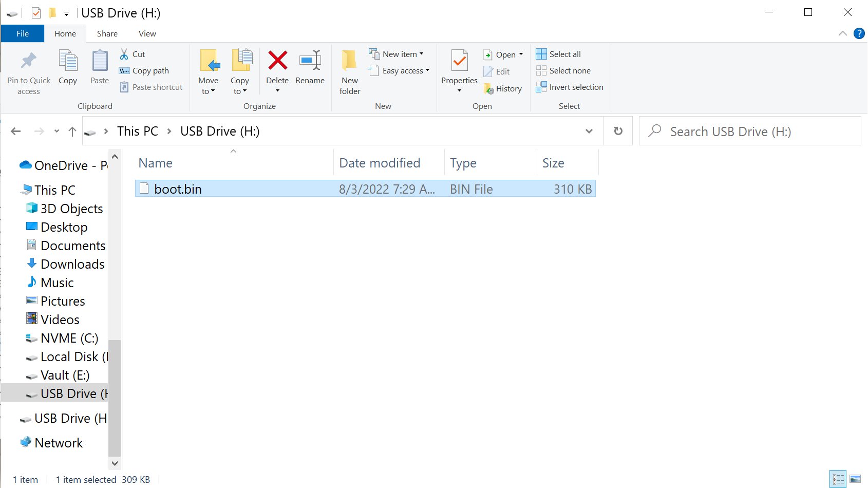Copy path of boot.bin
The height and width of the screenshot is (488, 868).
[144, 70]
